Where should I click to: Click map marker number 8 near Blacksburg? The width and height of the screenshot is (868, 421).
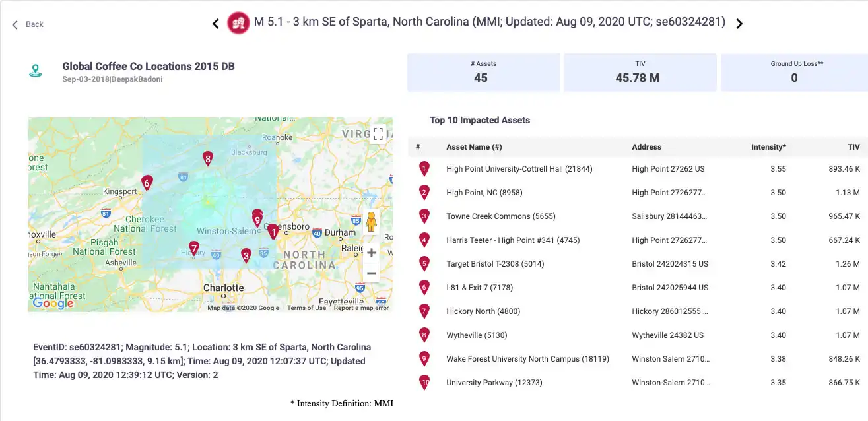[x=208, y=158]
